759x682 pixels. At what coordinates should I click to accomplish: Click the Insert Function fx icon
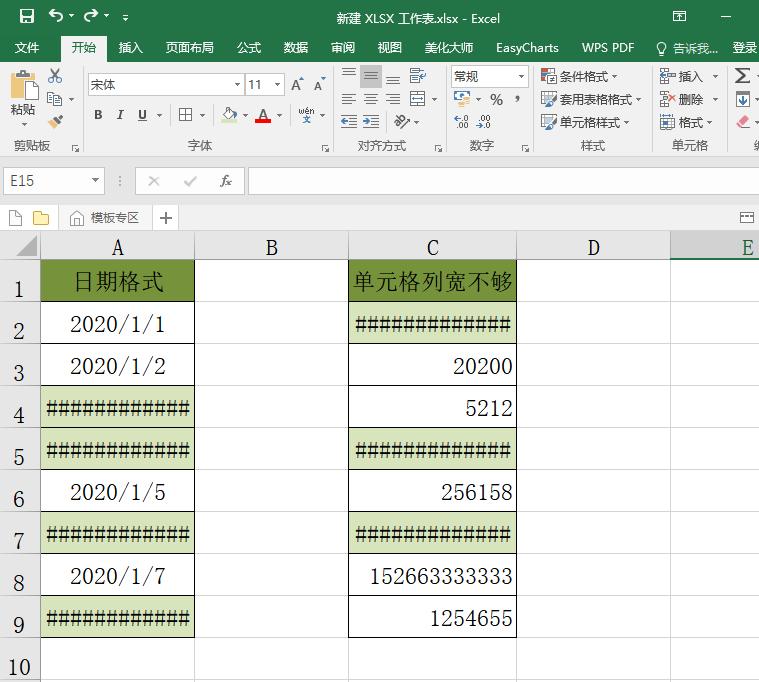226,181
